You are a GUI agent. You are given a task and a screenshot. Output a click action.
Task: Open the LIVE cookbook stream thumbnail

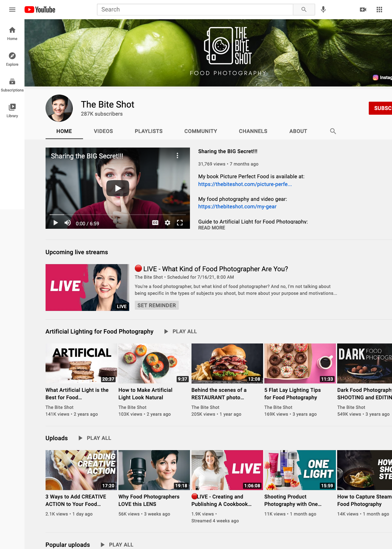(227, 470)
